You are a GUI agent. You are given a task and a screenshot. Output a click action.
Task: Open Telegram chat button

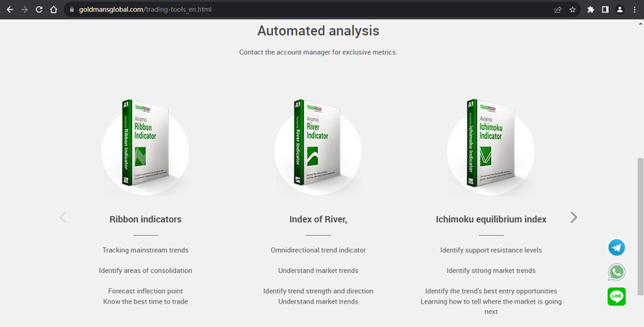coord(617,248)
